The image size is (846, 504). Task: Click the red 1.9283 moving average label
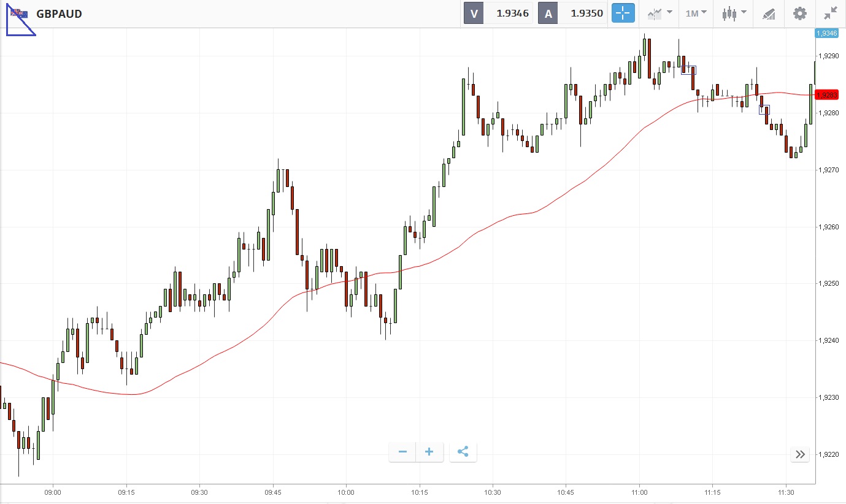pyautogui.click(x=827, y=94)
